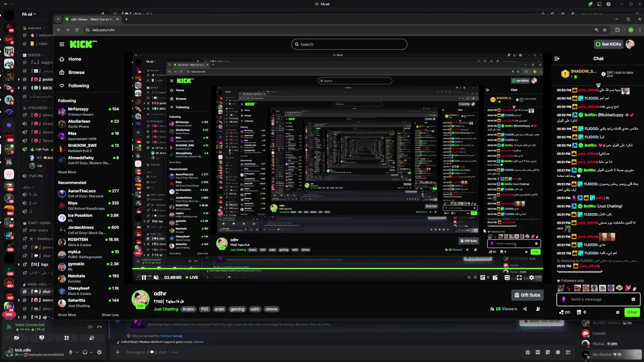Open Discord user settings gear
The height and width of the screenshot is (362, 644).
(x=99, y=352)
